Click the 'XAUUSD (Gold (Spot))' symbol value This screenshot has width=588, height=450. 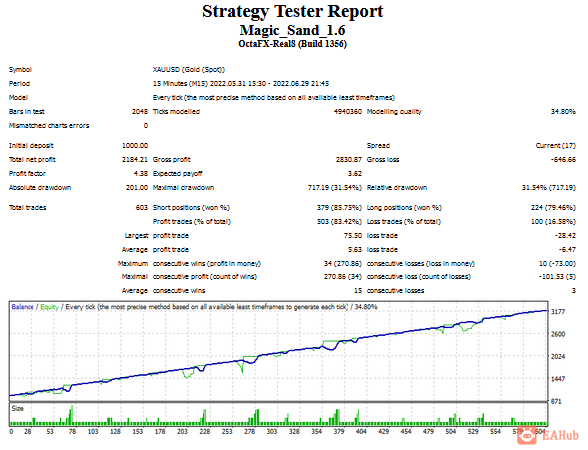coord(189,70)
